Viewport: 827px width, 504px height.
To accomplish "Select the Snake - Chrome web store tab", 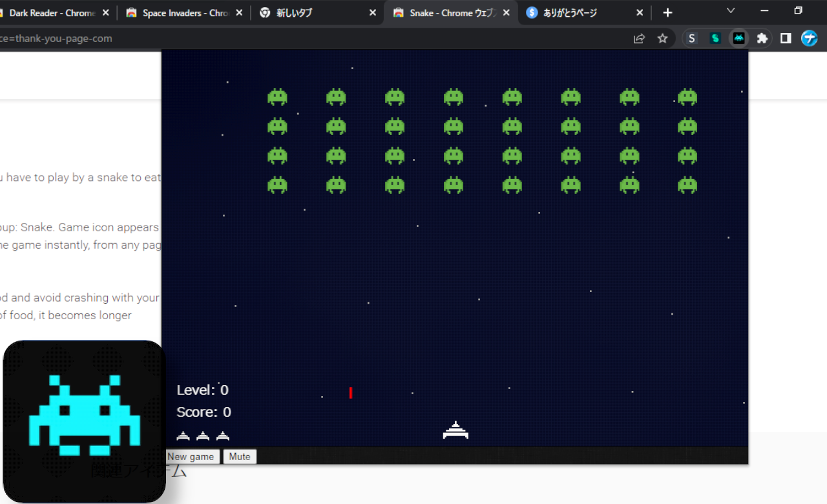I will [451, 13].
